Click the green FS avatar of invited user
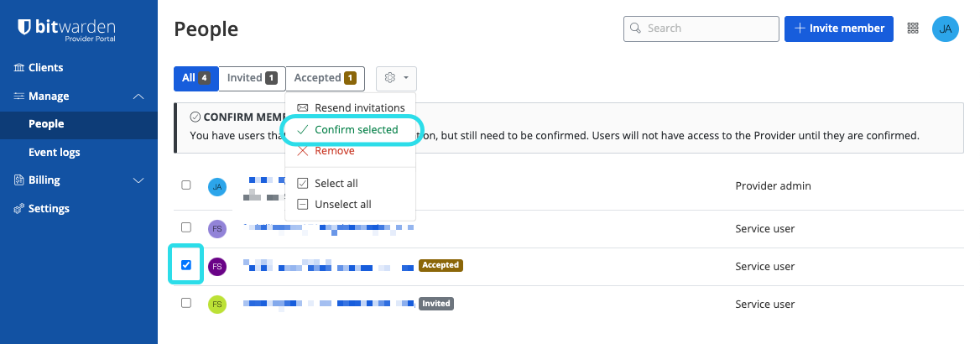This screenshot has width=980, height=344. click(x=217, y=304)
